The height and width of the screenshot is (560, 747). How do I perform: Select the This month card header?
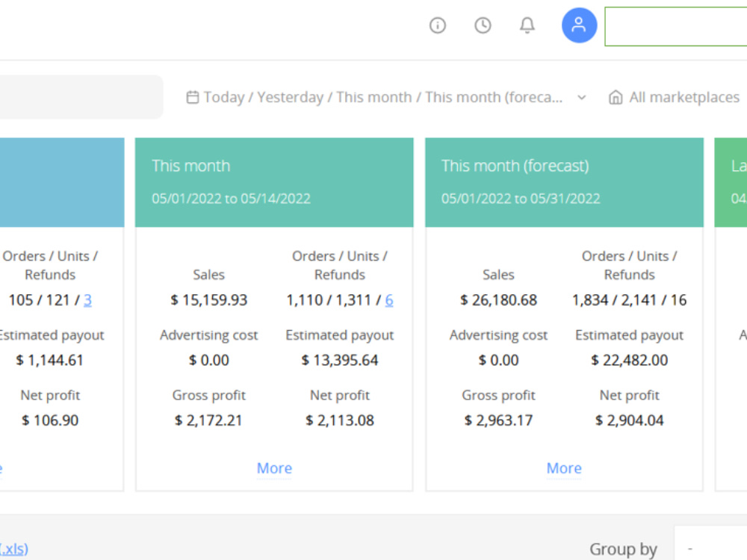[x=274, y=182]
